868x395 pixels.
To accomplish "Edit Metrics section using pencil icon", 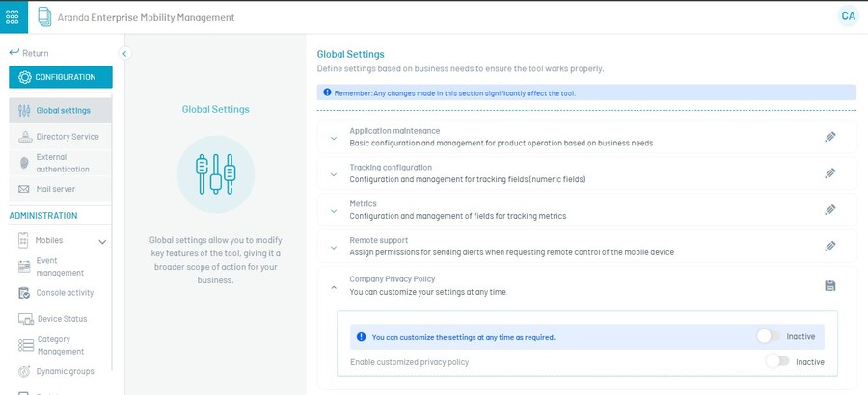I will [x=830, y=210].
